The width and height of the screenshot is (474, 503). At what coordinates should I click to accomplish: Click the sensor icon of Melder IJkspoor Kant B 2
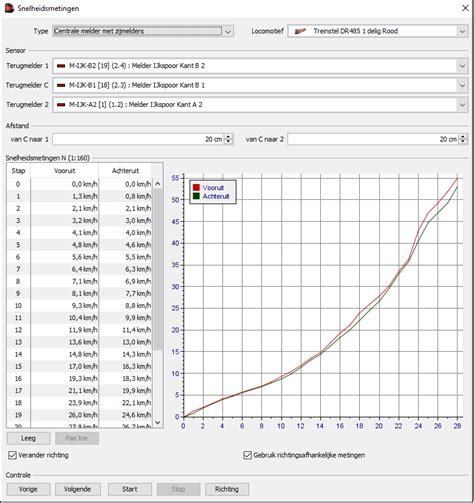(61, 66)
